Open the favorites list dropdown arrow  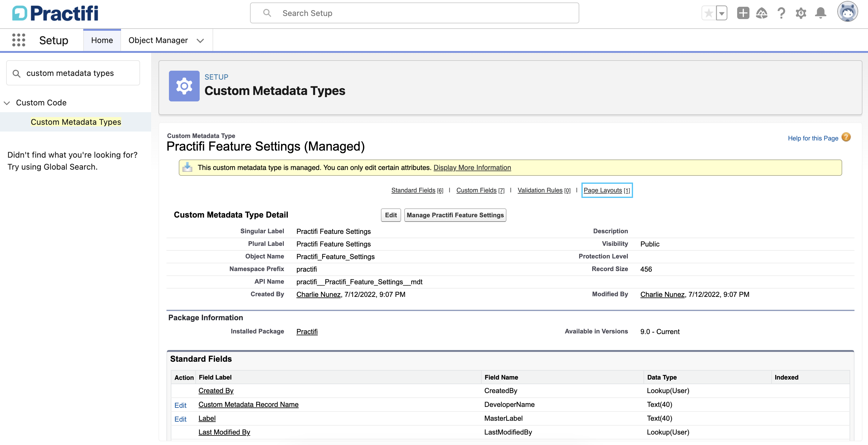point(721,13)
